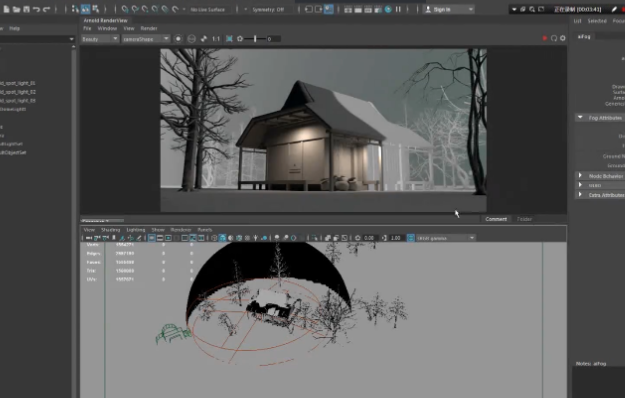Open the viewport Panels menu

[x=204, y=230]
